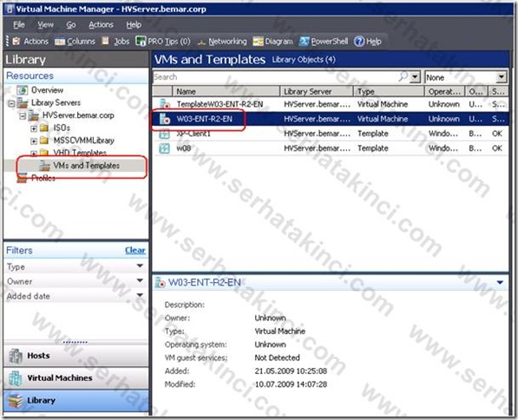The image size is (518, 420).
Task: Open Diagram from the toolbar
Action: tap(272, 42)
